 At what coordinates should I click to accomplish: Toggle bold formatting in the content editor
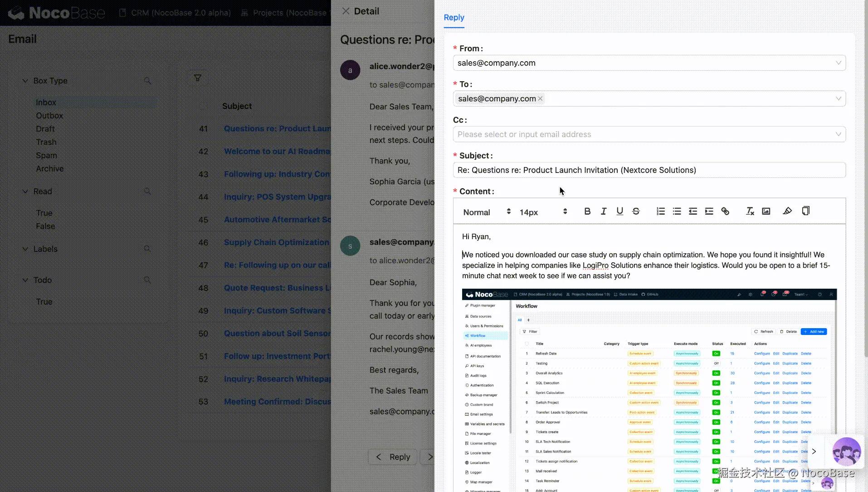click(587, 212)
